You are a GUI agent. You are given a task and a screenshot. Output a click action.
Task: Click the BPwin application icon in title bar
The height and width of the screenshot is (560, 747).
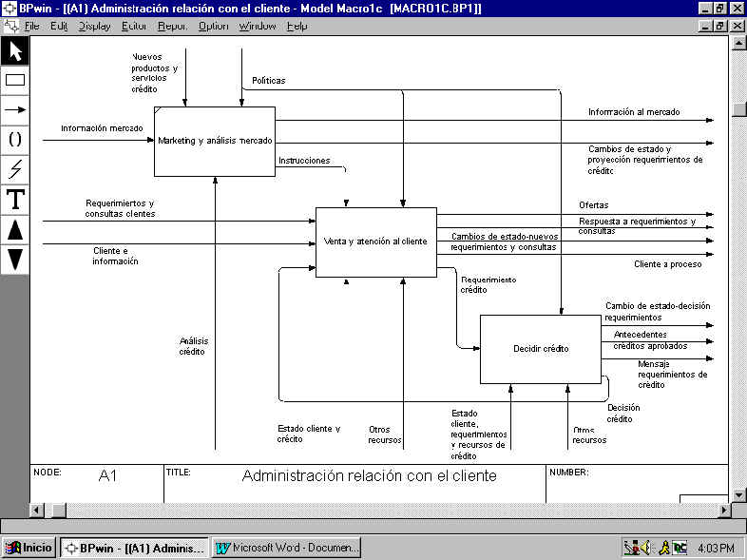click(x=10, y=9)
